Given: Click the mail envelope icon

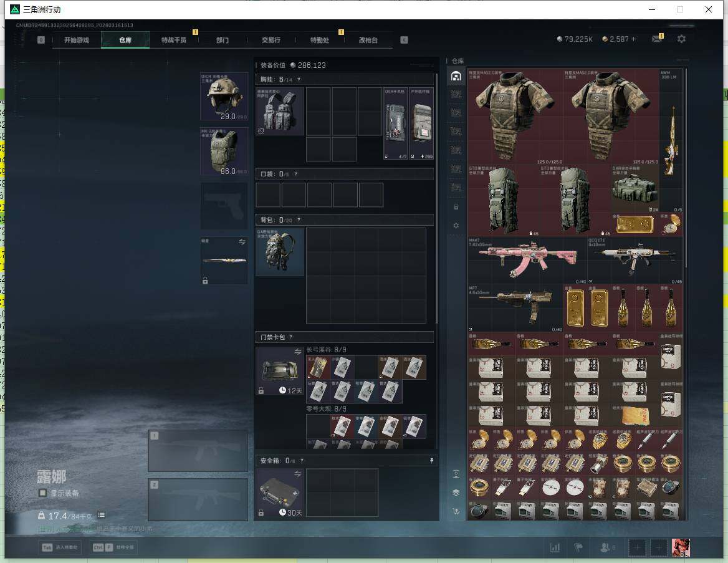Looking at the screenshot, I should [656, 39].
